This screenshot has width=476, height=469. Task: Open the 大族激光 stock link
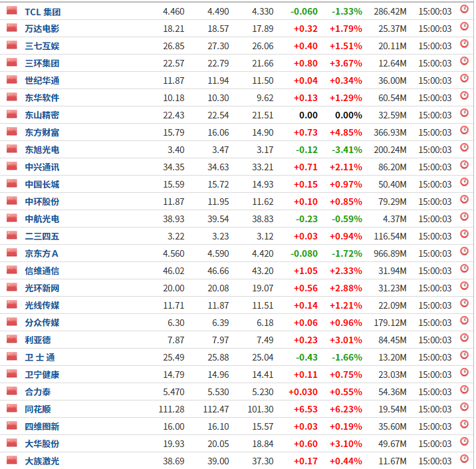click(x=42, y=462)
